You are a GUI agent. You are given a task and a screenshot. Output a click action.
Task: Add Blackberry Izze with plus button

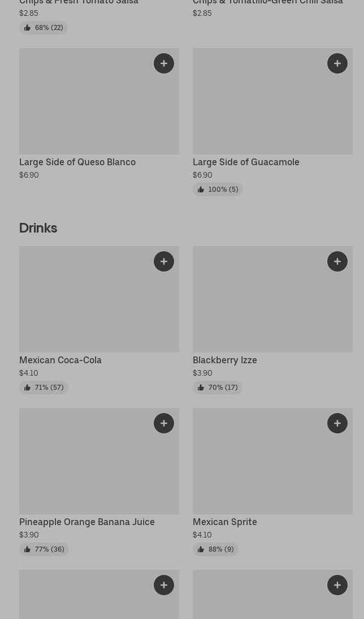[337, 261]
